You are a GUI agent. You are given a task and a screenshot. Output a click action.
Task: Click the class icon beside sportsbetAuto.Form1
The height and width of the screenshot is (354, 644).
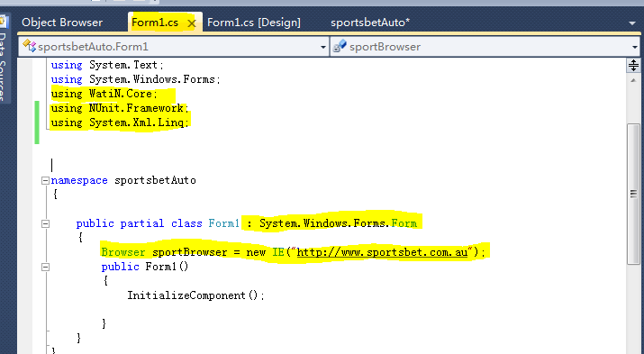coord(29,46)
